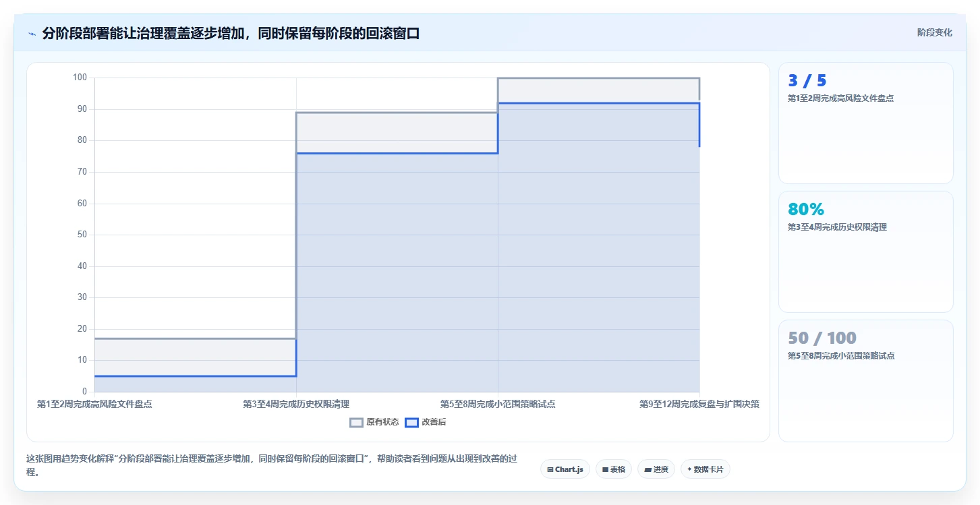Click x-axis label 第3至4周完成历史权限清理
The image size is (980, 505).
(x=296, y=404)
